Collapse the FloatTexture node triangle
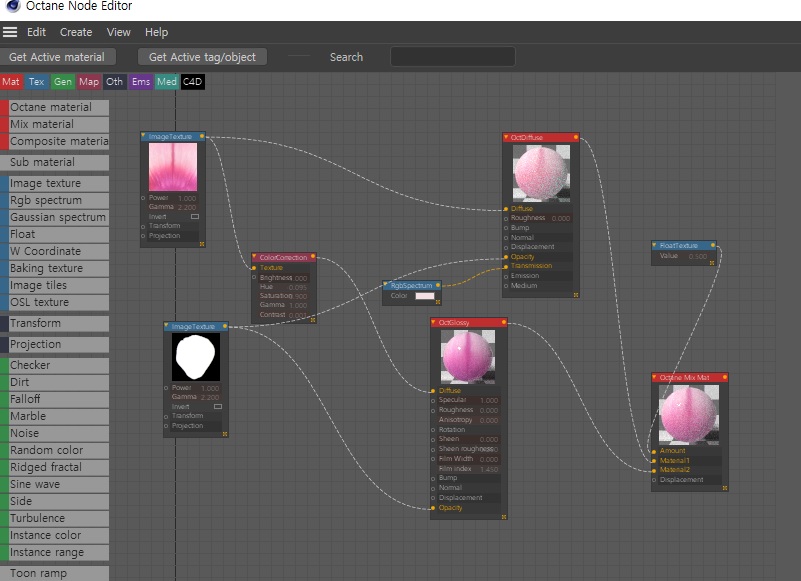Image resolution: width=801 pixels, height=581 pixels. coord(654,245)
